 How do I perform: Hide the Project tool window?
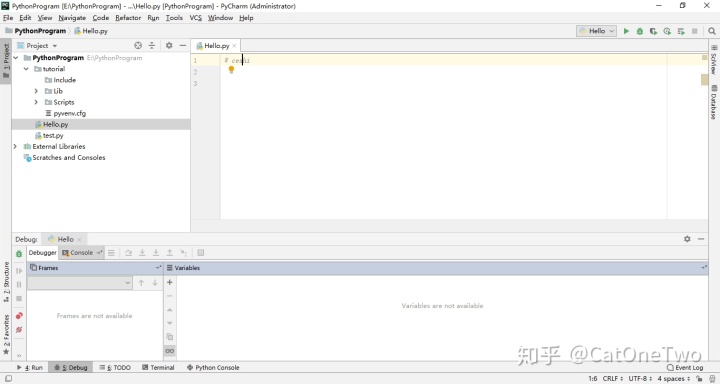pyautogui.click(x=183, y=45)
